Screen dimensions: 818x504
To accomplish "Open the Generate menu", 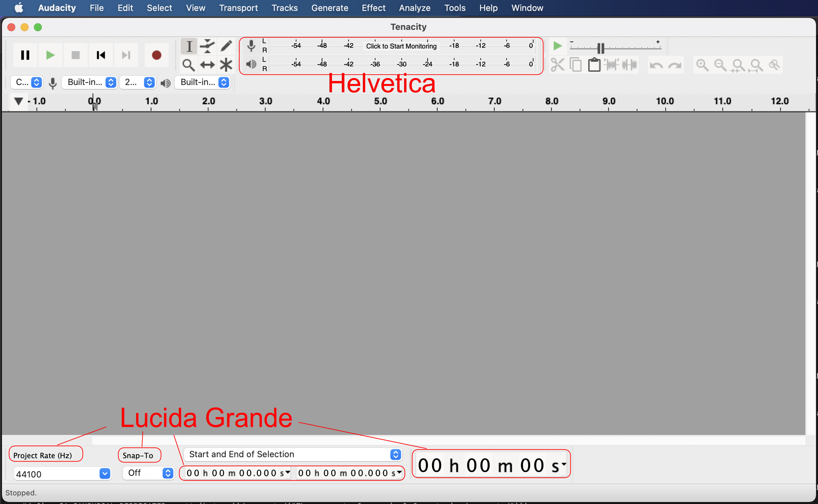I will coord(330,8).
